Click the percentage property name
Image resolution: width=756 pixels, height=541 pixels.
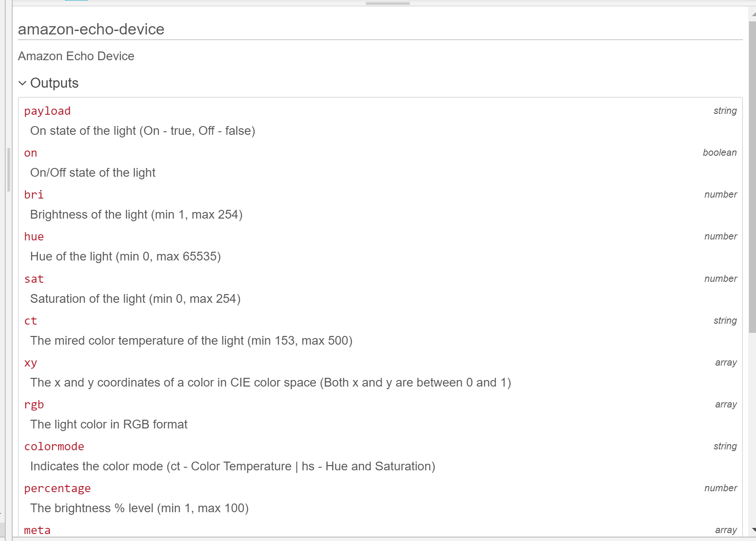click(57, 489)
